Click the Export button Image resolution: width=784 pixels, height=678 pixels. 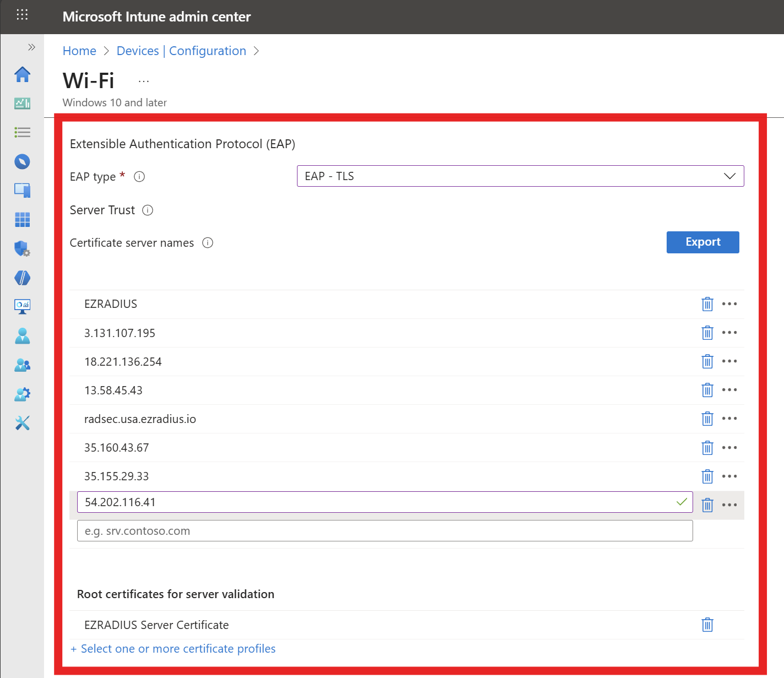(702, 242)
